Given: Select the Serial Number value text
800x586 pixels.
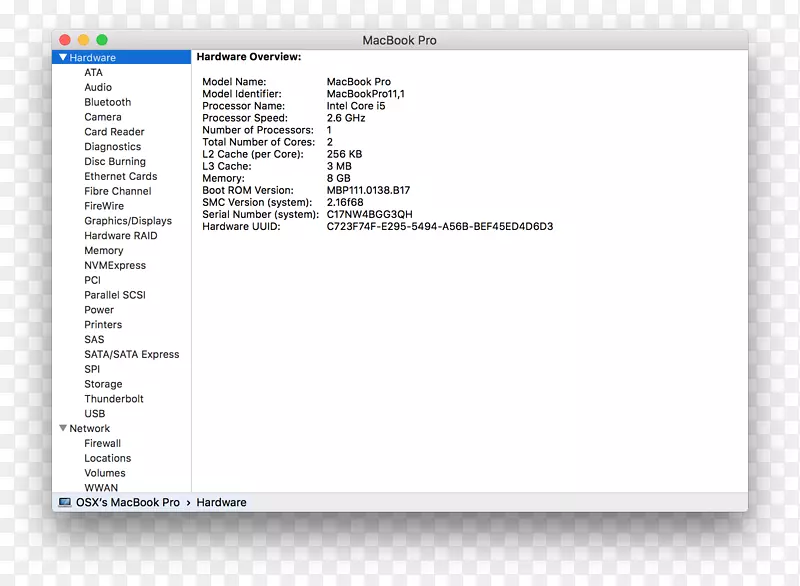Looking at the screenshot, I should tap(370, 214).
